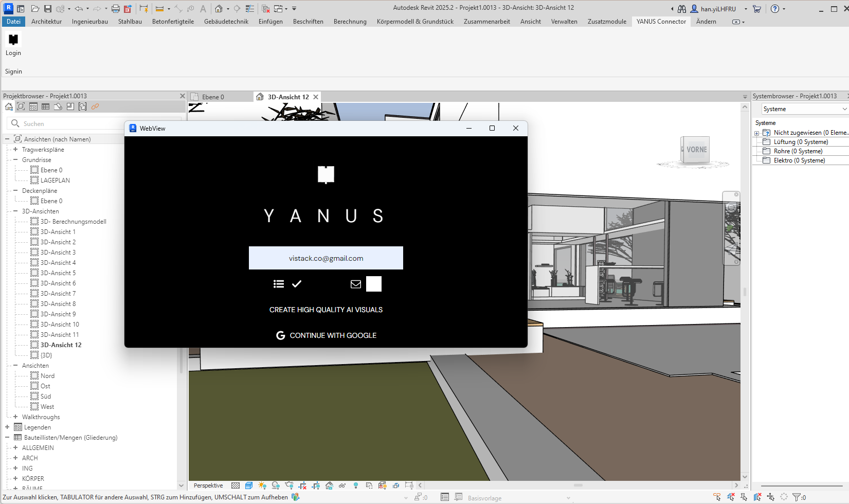Click the Perspektive label in view control bar
Screen dimensions: 849x504
click(x=208, y=485)
